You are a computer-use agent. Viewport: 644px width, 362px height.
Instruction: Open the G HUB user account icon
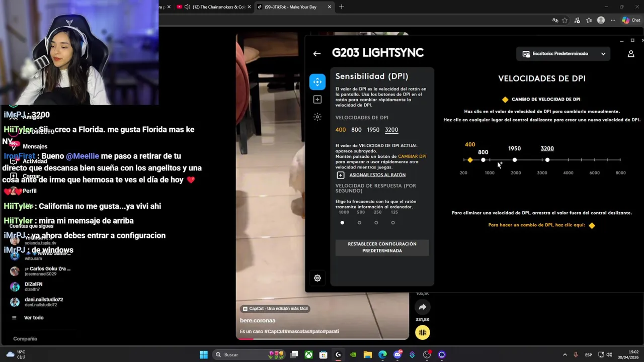point(631,54)
